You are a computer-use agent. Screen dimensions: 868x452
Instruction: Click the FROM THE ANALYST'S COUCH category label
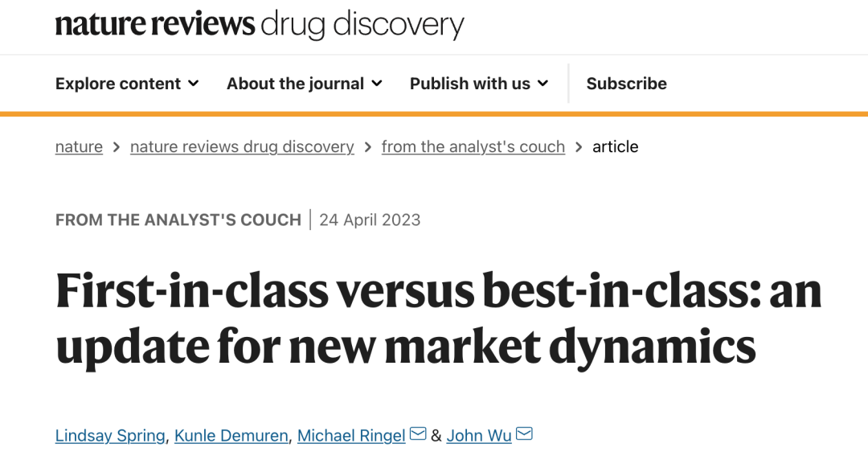click(178, 220)
